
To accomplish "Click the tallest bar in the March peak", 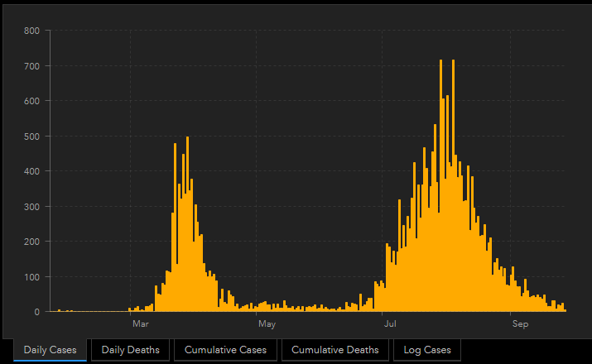I will [187, 223].
